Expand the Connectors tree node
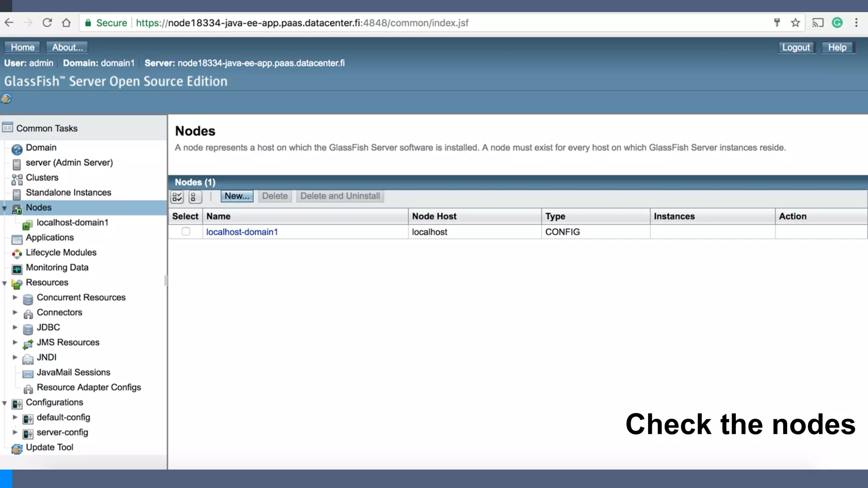Image resolution: width=868 pixels, height=488 pixels. pyautogui.click(x=15, y=312)
